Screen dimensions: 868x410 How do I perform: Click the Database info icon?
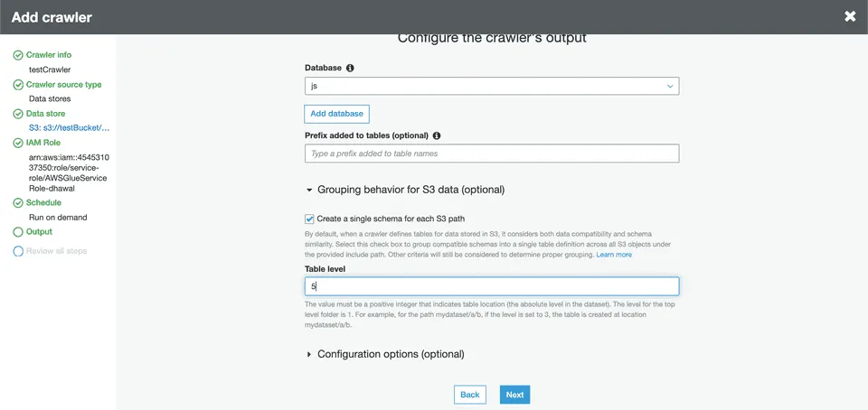click(350, 68)
